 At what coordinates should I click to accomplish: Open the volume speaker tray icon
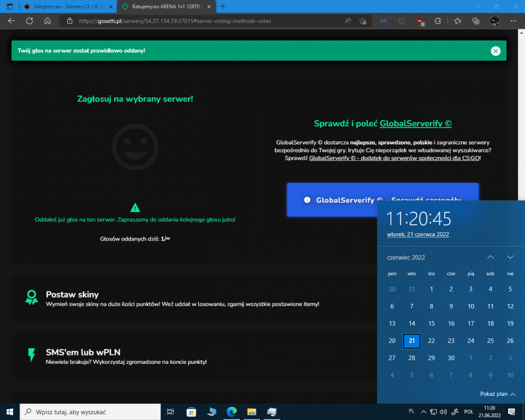[x=443, y=412]
